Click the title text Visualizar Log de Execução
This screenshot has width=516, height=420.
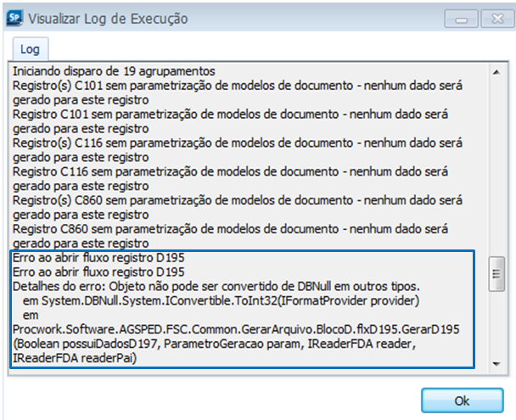click(108, 19)
